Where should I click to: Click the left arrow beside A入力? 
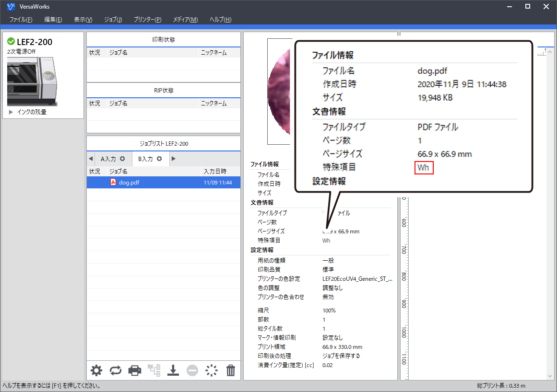tap(91, 159)
